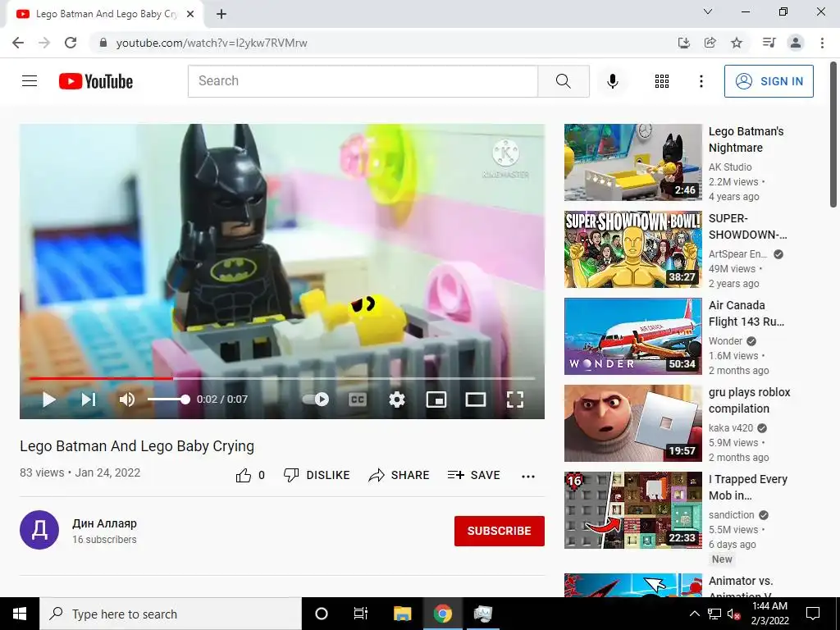Enable miniplayer mode

pyautogui.click(x=436, y=399)
